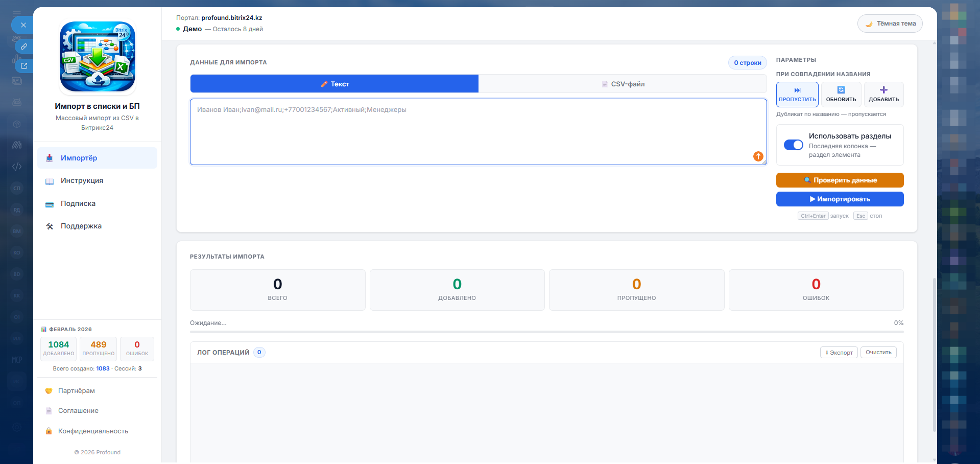The height and width of the screenshot is (464, 980).
Task: Switch to the CSV-файл tab
Action: 623,84
